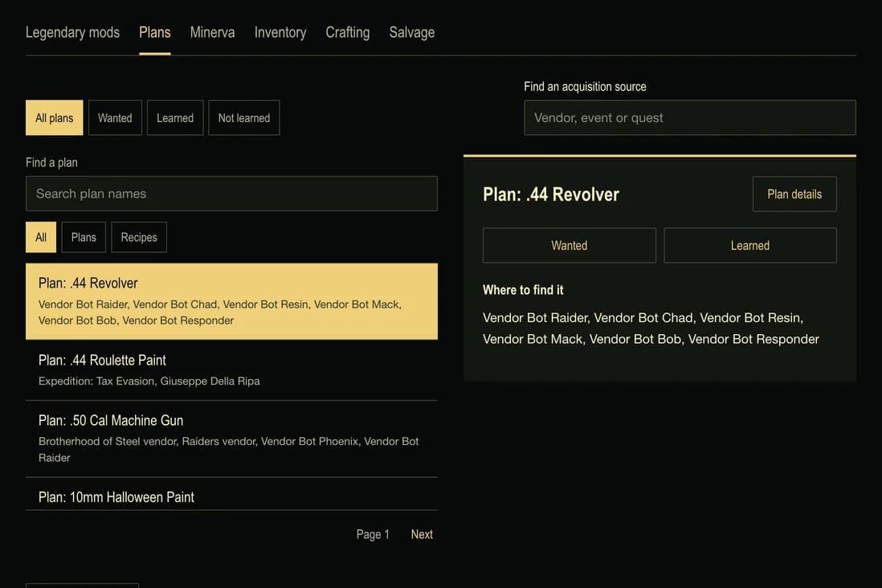Click the Find a plan label
This screenshot has height=588, width=882.
pyautogui.click(x=51, y=162)
